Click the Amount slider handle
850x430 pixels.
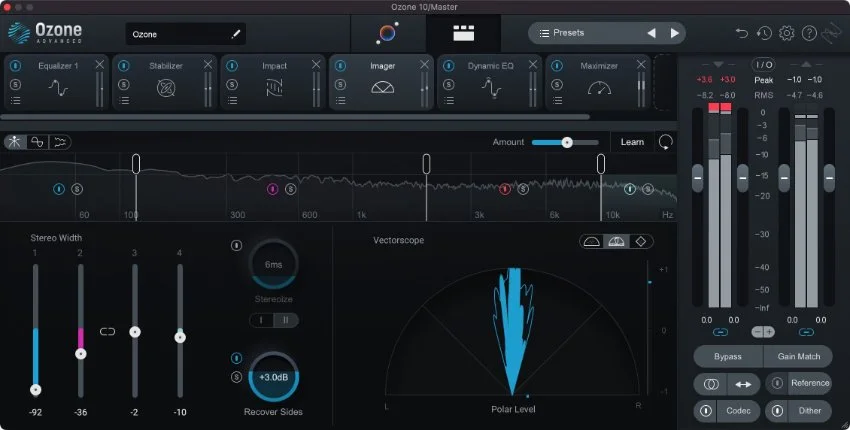pos(567,143)
